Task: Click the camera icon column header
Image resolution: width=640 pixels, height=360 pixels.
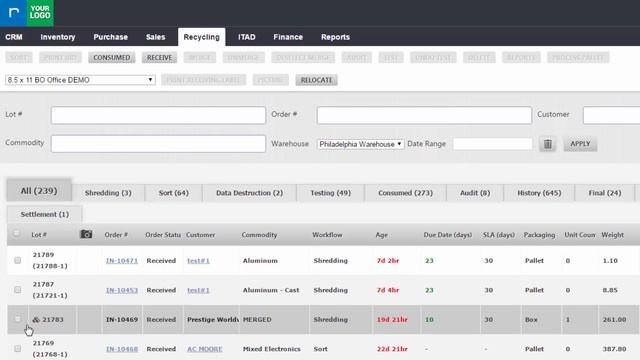Action: (86, 234)
